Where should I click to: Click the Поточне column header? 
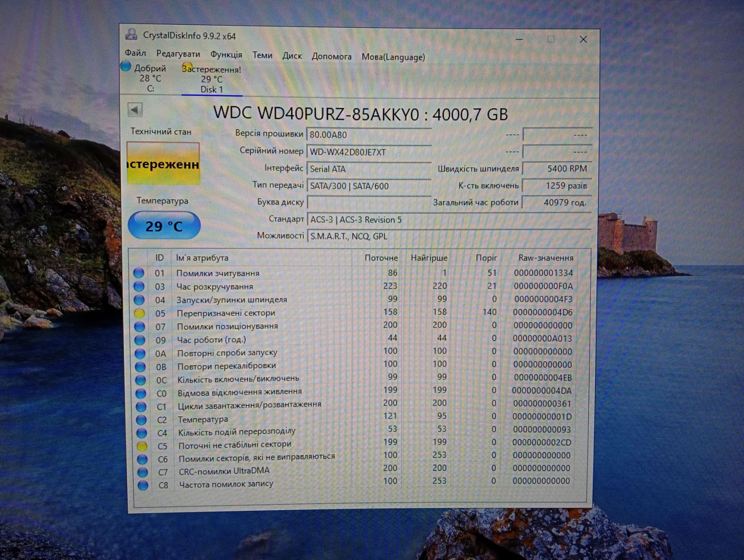point(381,258)
